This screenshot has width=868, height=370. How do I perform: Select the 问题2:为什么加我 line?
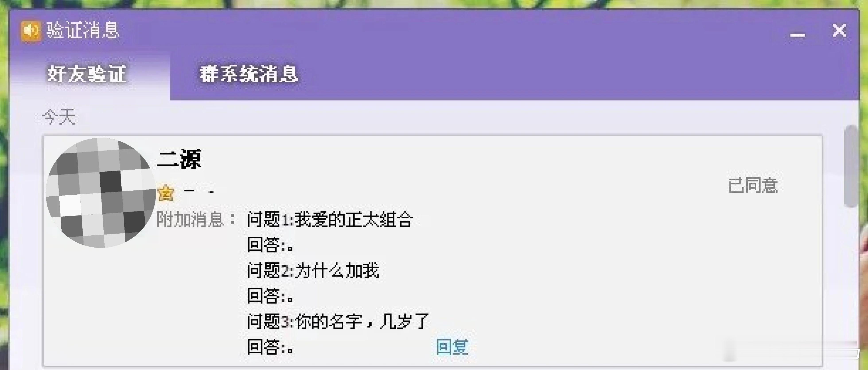coord(313,271)
